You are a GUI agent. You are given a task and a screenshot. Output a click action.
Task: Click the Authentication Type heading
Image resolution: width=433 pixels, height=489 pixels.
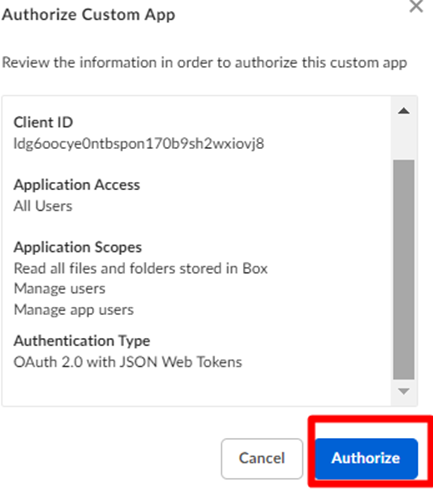82,341
